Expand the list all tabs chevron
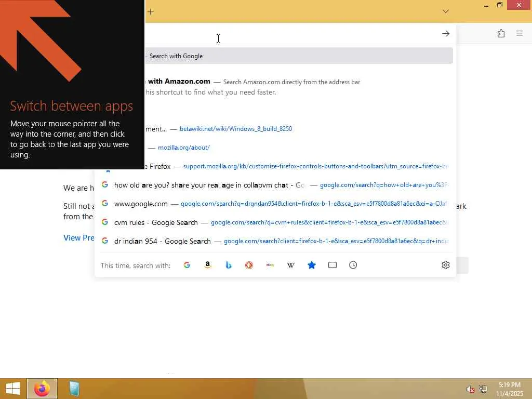 click(x=445, y=11)
